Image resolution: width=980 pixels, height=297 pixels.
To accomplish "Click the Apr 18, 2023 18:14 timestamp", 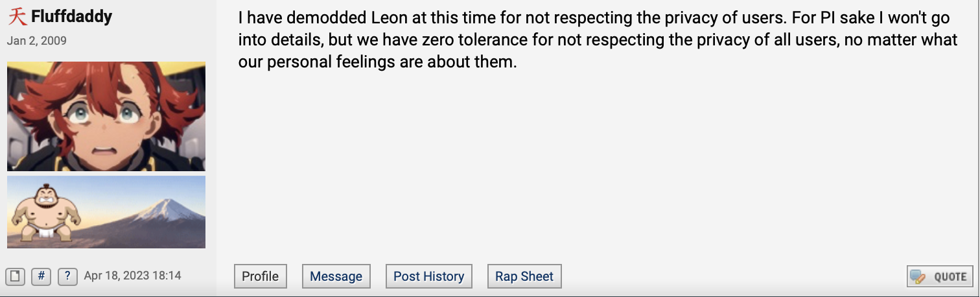I will (x=132, y=276).
